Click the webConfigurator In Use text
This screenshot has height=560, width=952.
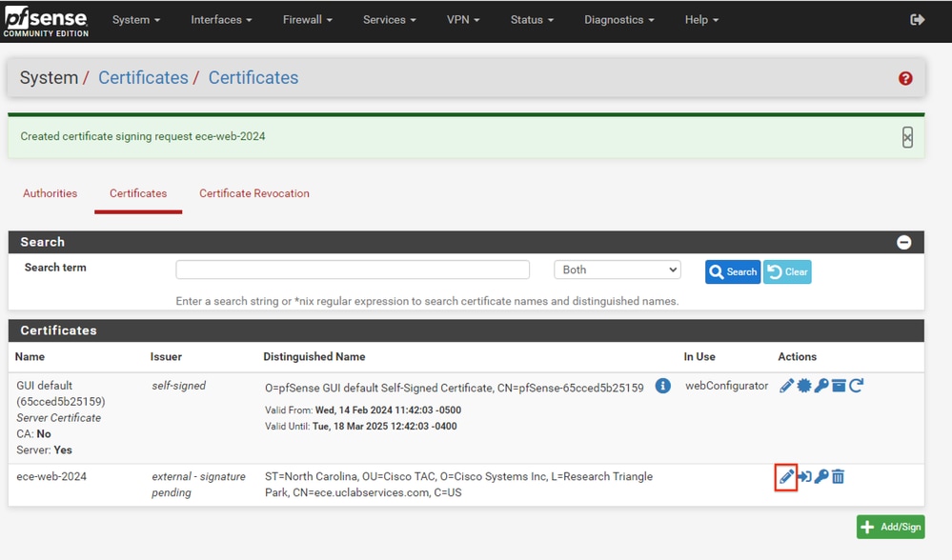point(727,386)
